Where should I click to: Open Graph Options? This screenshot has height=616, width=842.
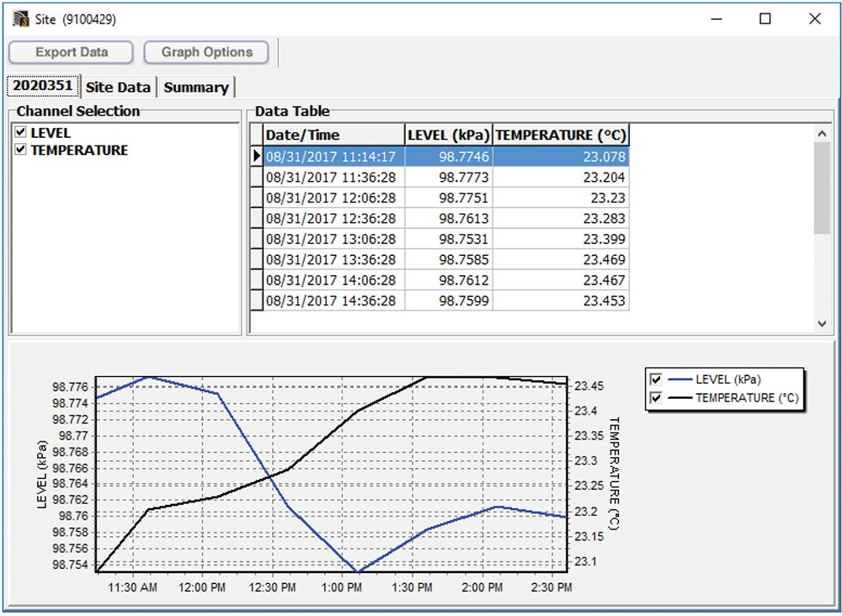(205, 52)
